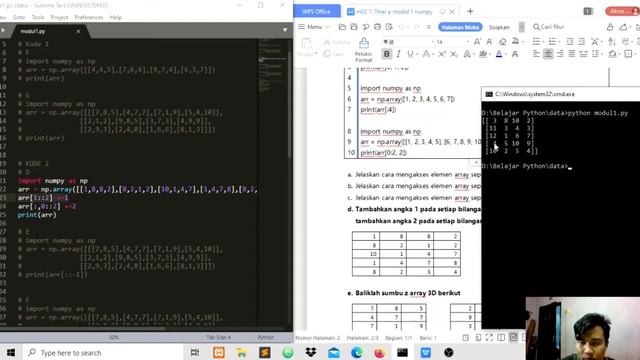Open Tab Size selector in Sublime status bar

click(218, 337)
